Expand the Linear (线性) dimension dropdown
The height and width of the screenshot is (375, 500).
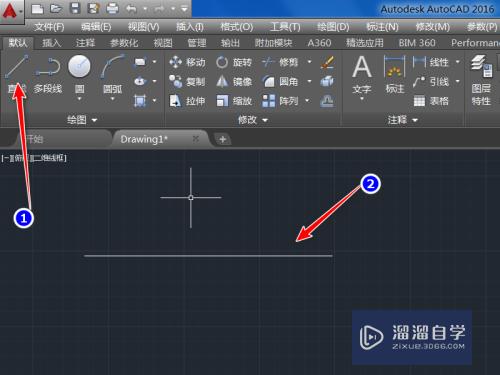pyautogui.click(x=458, y=62)
